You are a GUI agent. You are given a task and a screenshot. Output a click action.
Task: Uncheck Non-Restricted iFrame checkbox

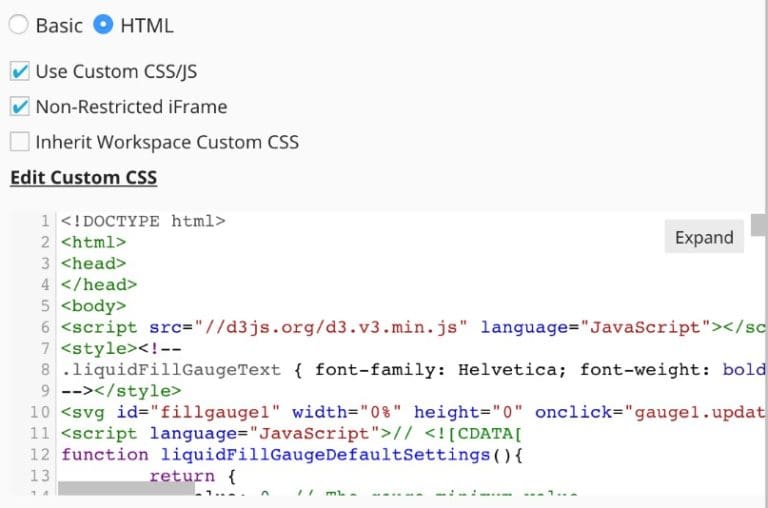click(20, 107)
